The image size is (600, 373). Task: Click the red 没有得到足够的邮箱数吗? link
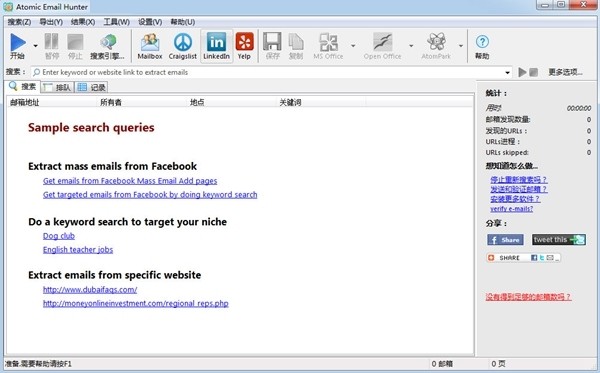pos(528,297)
